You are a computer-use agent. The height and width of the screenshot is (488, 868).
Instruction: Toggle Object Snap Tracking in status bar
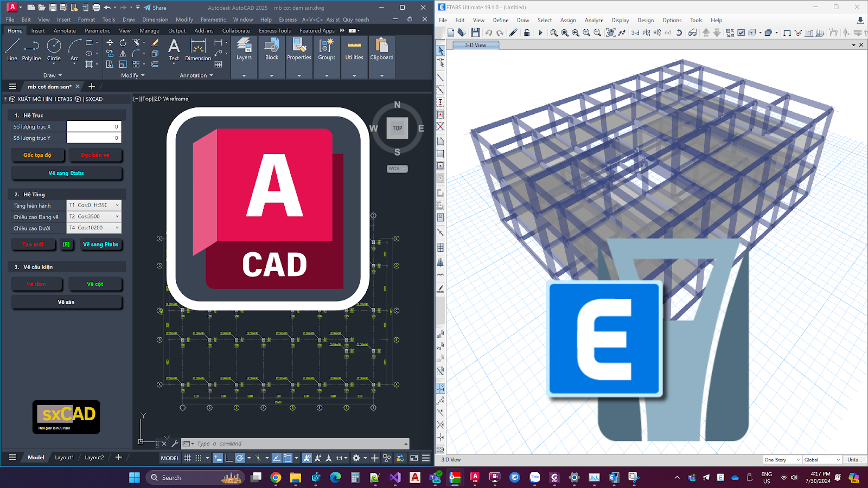pos(276,458)
